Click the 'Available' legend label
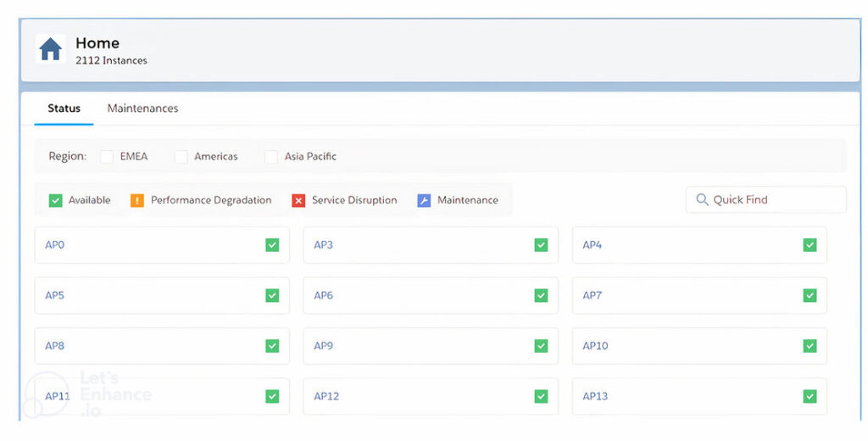The width and height of the screenshot is (868, 441). point(90,200)
